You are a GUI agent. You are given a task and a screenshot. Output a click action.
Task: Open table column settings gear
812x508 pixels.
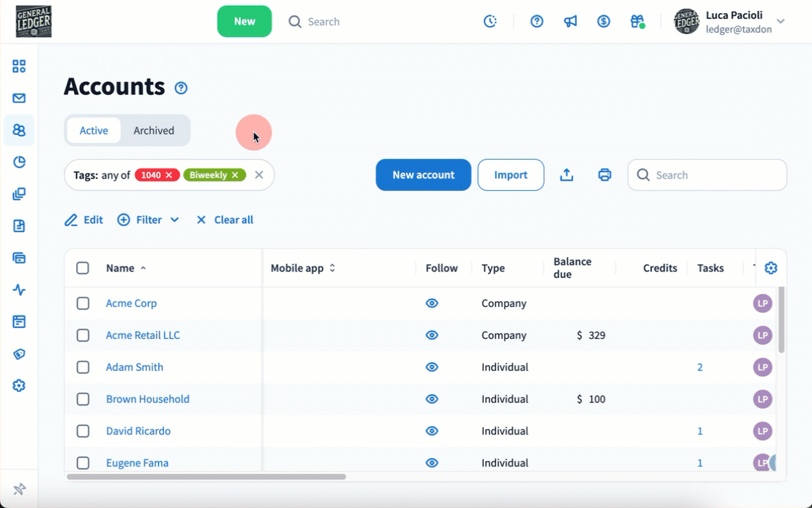pos(771,268)
